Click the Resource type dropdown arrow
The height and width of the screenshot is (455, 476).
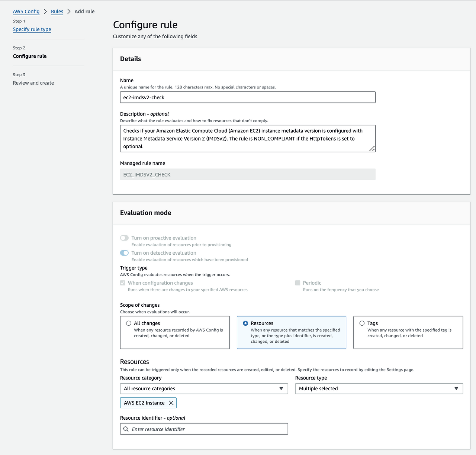point(456,388)
